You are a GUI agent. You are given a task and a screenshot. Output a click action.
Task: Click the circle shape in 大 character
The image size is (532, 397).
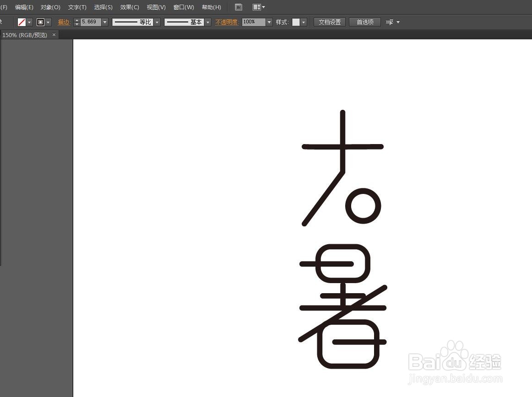click(x=363, y=206)
